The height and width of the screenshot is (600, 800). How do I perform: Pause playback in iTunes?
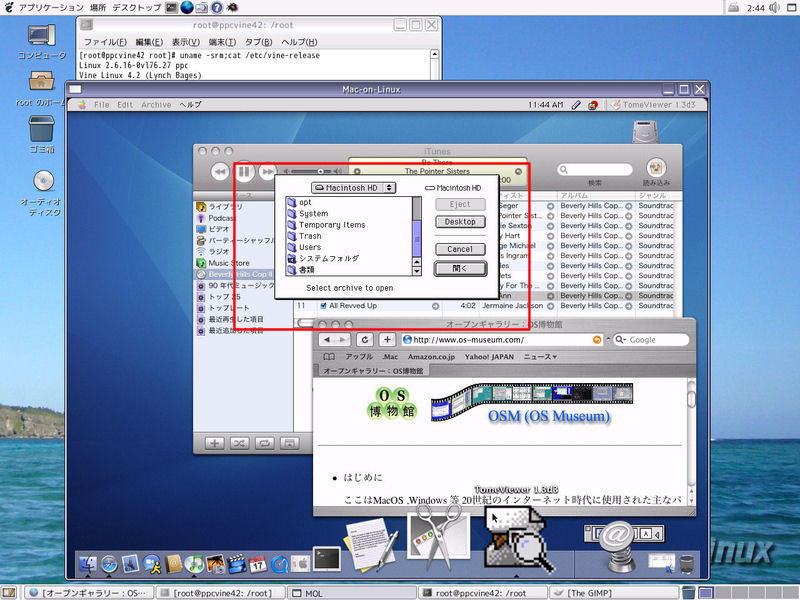pyautogui.click(x=244, y=171)
